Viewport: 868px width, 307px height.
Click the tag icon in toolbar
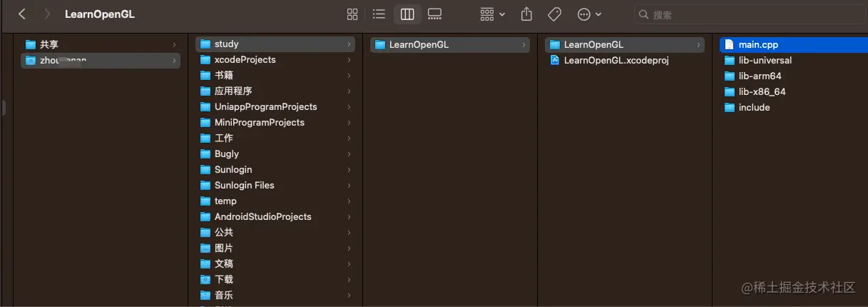(x=554, y=14)
